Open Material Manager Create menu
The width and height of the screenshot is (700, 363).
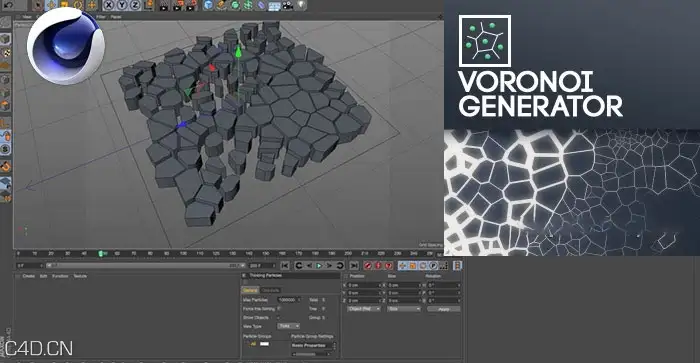[29, 276]
